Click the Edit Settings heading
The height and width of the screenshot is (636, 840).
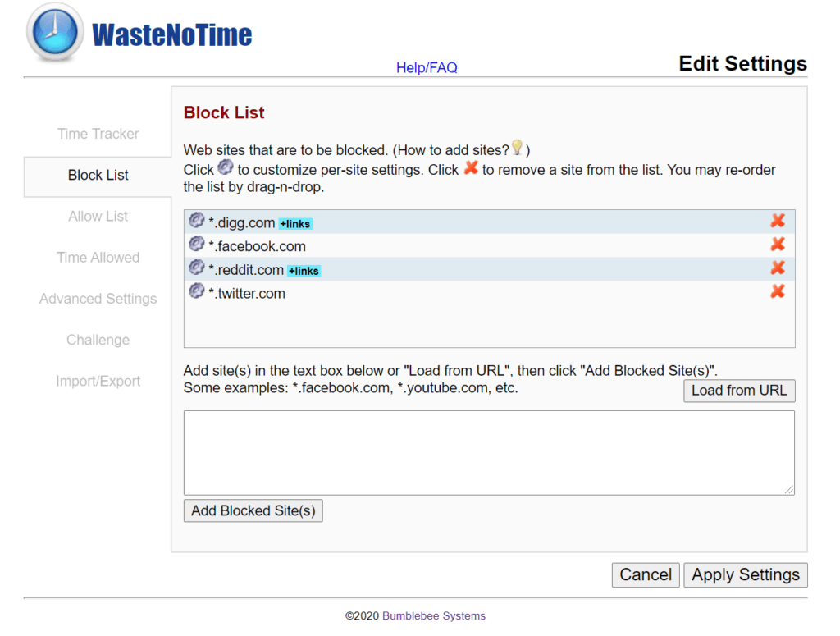(742, 64)
